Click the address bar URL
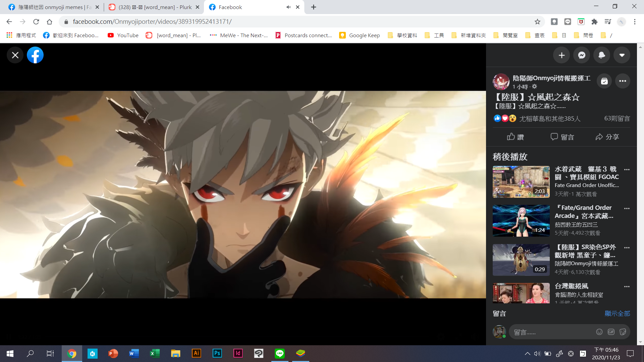This screenshot has width=644, height=362. [x=152, y=22]
